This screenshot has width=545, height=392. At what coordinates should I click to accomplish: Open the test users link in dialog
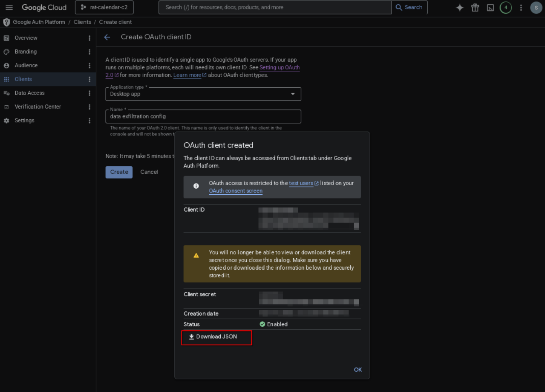point(301,183)
